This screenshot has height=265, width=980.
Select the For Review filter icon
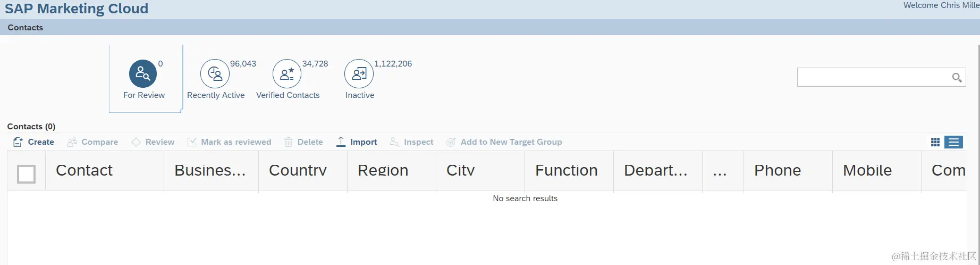(x=143, y=73)
